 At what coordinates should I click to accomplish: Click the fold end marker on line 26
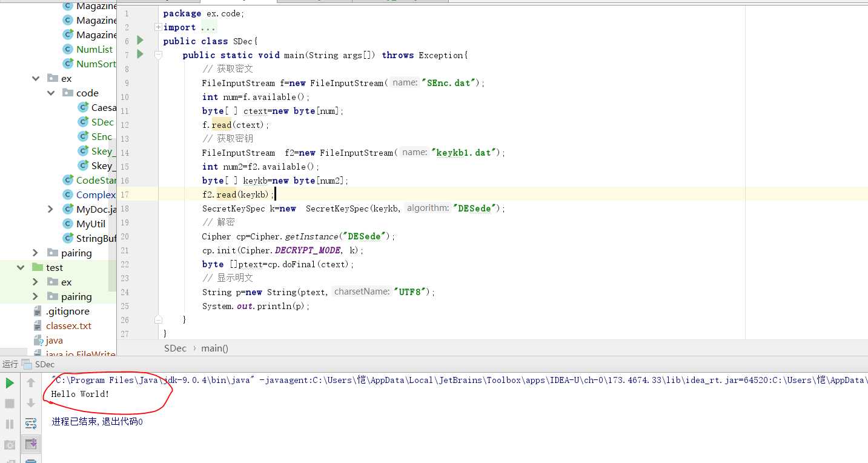(x=158, y=319)
